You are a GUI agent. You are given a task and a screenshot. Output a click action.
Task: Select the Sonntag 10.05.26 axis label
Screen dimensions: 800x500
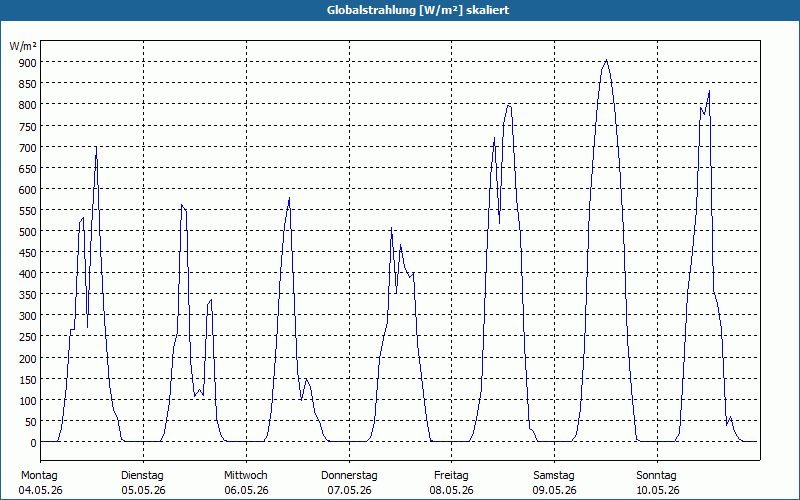(657, 483)
